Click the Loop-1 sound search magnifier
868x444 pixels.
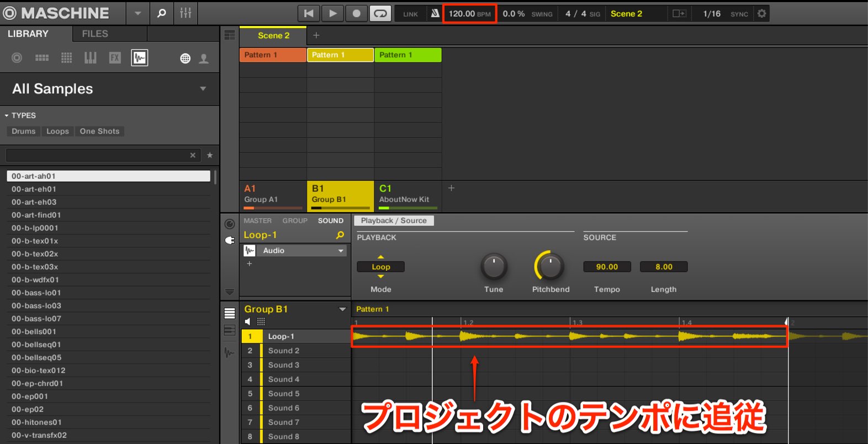[x=340, y=235]
